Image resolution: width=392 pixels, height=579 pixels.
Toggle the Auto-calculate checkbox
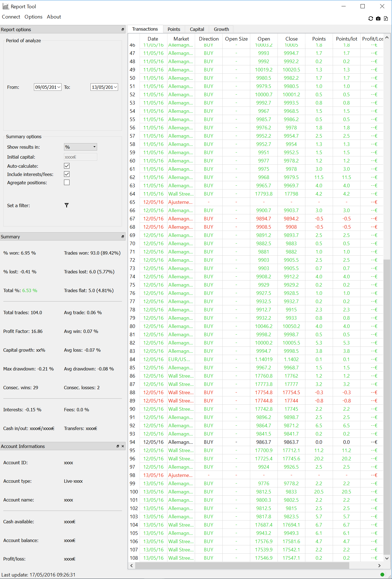(x=67, y=166)
